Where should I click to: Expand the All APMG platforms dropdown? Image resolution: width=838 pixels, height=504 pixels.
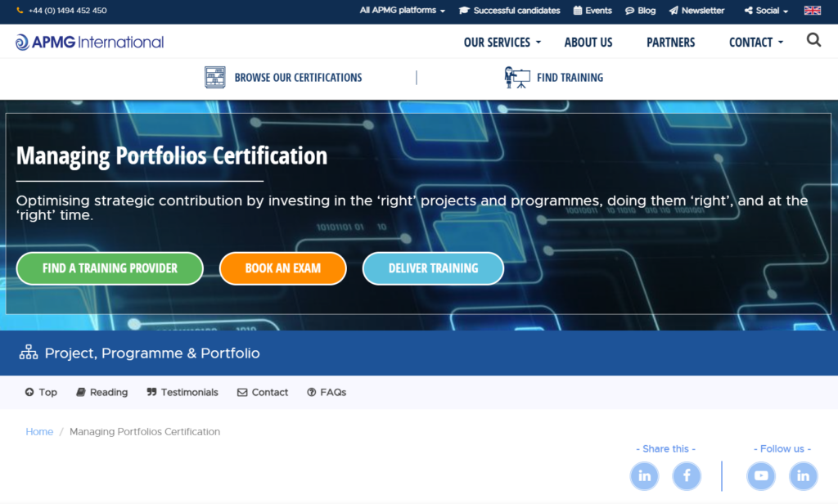[x=402, y=11]
